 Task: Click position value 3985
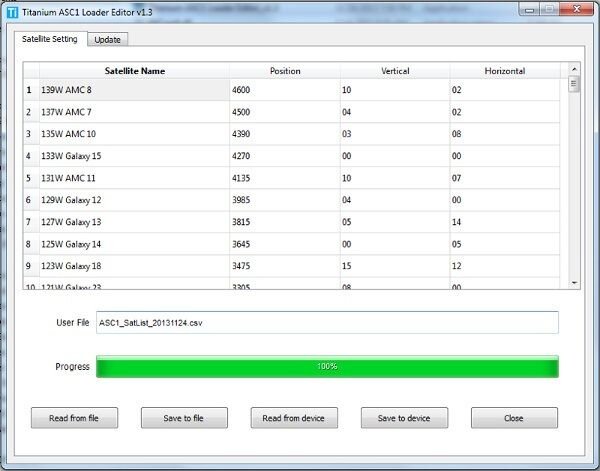(x=285, y=200)
